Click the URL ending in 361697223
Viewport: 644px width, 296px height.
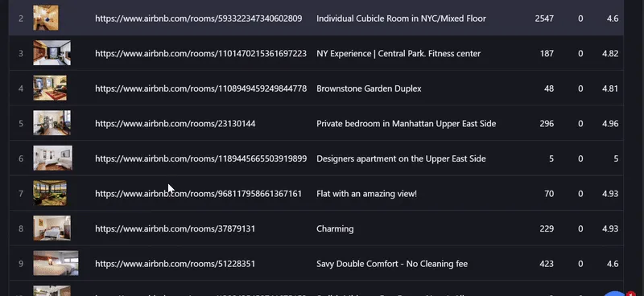[x=200, y=53]
